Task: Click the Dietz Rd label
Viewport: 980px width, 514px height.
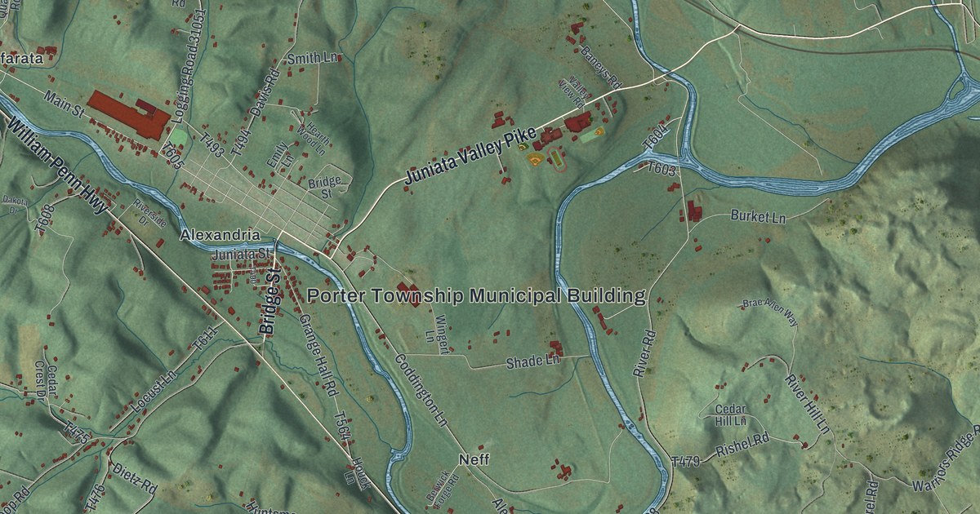Action: 134,480
